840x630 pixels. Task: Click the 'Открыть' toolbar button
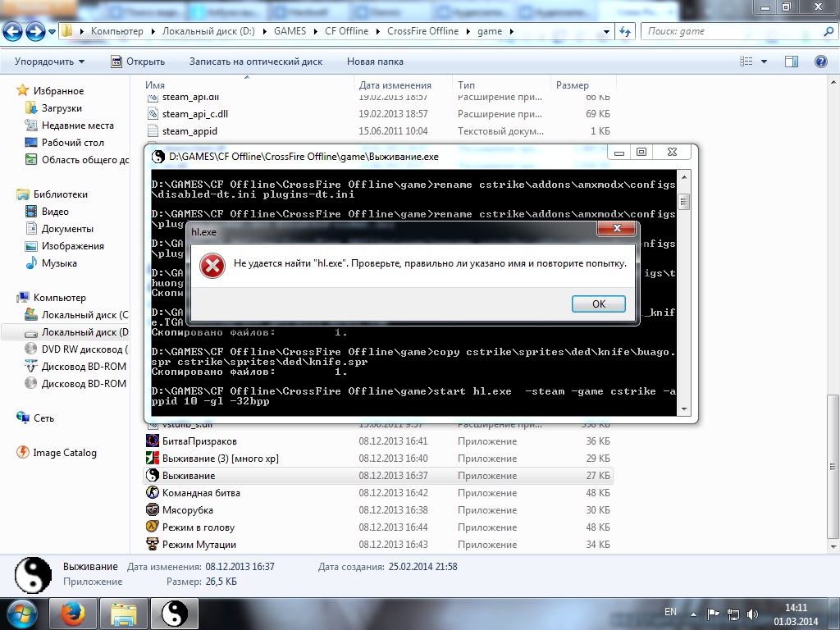pos(138,62)
